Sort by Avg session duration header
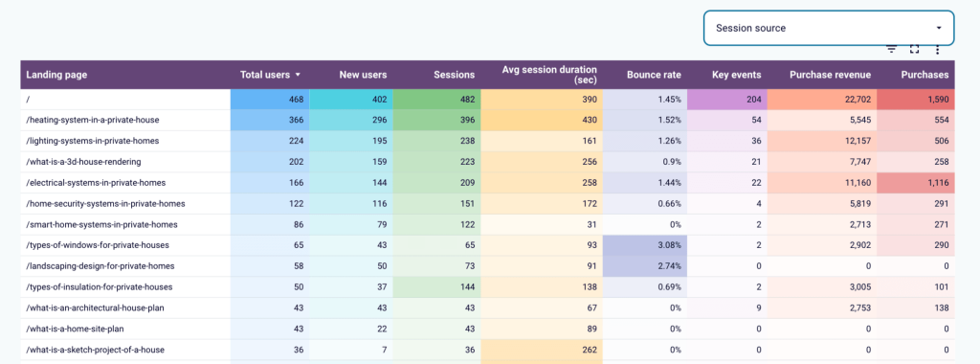 click(x=549, y=75)
